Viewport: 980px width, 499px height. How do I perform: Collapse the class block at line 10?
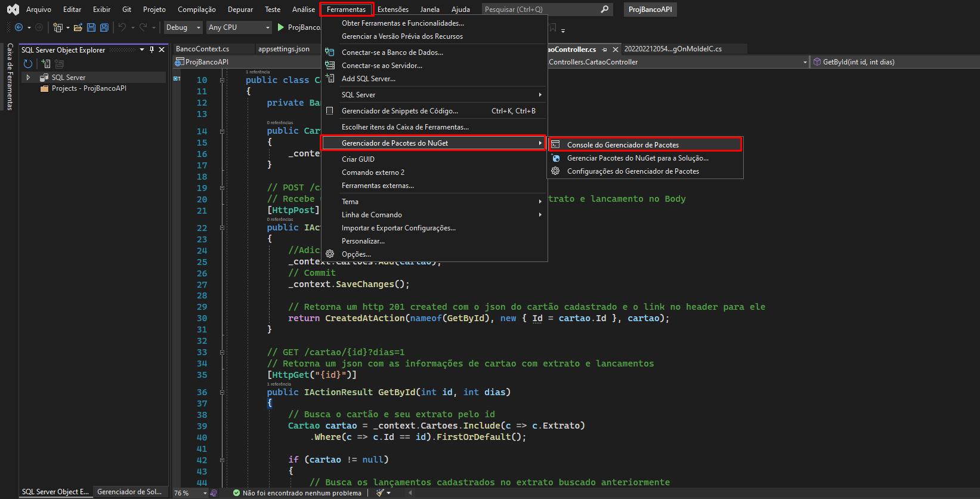[222, 80]
